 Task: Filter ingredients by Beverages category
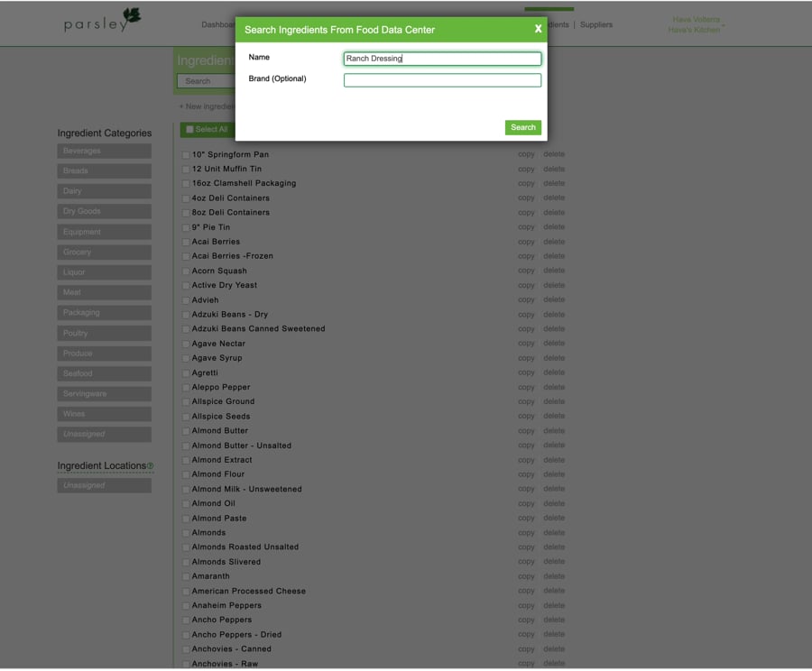coord(103,150)
